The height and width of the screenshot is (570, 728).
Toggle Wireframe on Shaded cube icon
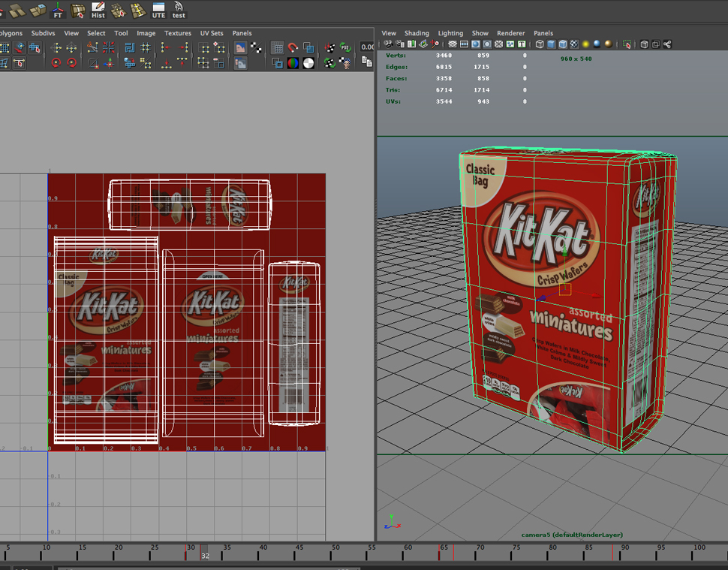click(563, 44)
